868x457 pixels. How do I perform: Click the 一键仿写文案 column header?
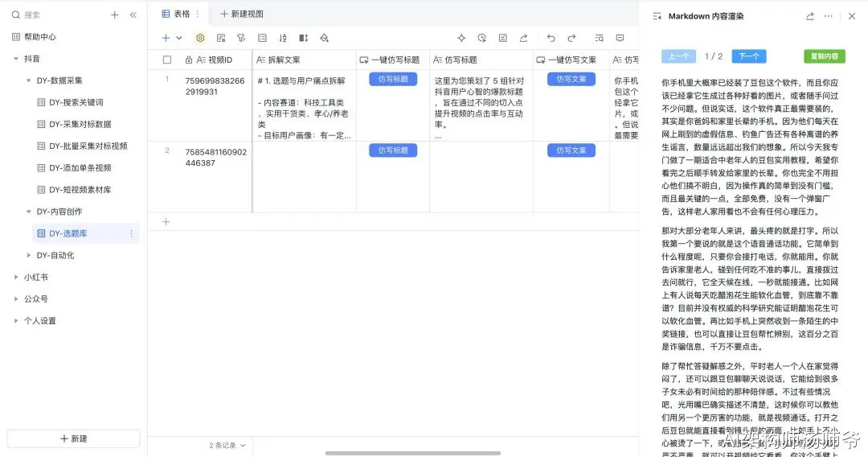[571, 60]
